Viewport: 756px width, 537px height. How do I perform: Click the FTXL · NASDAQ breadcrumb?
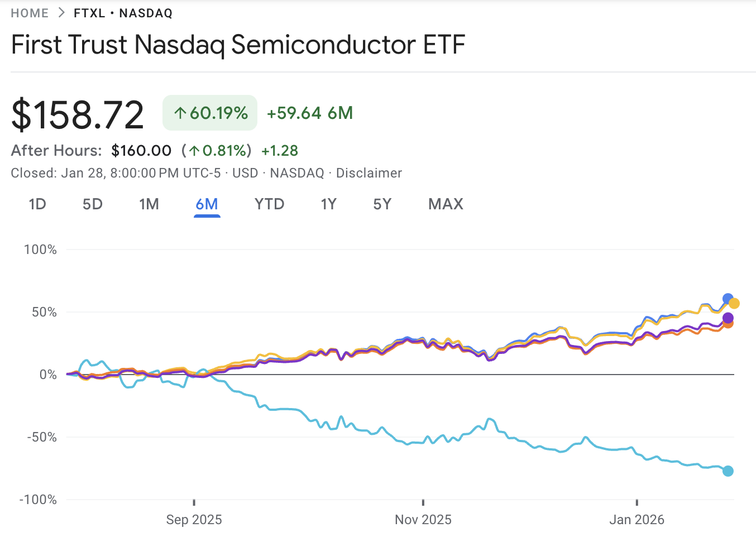(123, 13)
